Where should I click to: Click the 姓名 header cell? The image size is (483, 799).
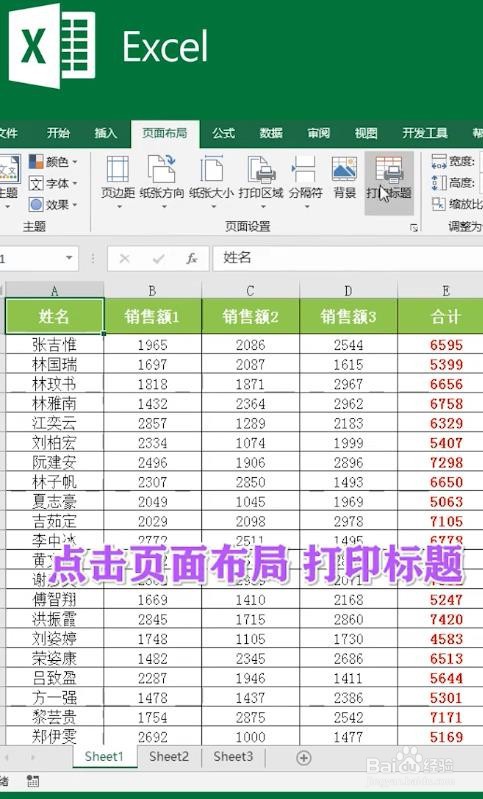tap(55, 316)
